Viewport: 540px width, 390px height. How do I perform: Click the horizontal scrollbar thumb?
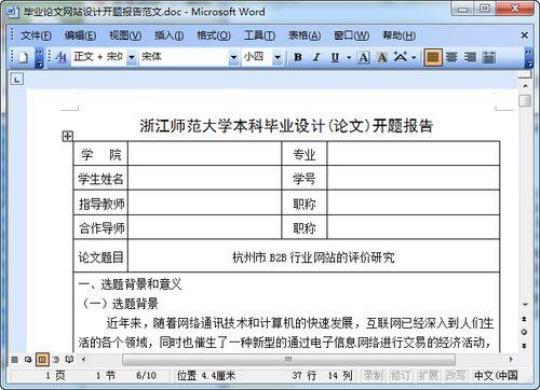[289, 360]
